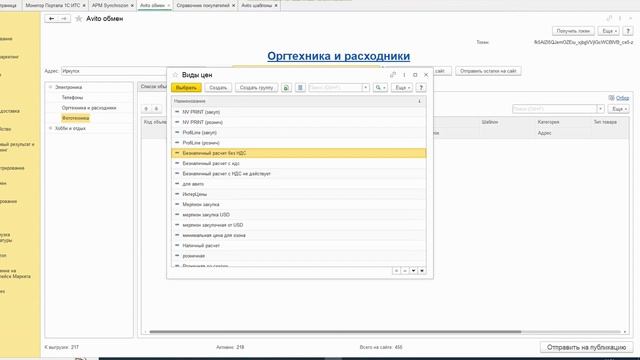
Task: Close the Монитор Портала 1С:ИТС tab
Action: tap(84, 6)
